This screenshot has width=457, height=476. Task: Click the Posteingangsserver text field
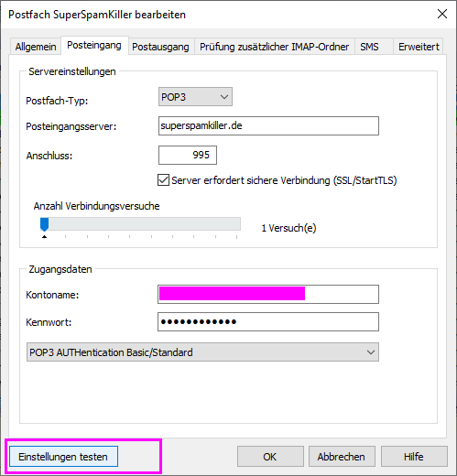click(268, 125)
